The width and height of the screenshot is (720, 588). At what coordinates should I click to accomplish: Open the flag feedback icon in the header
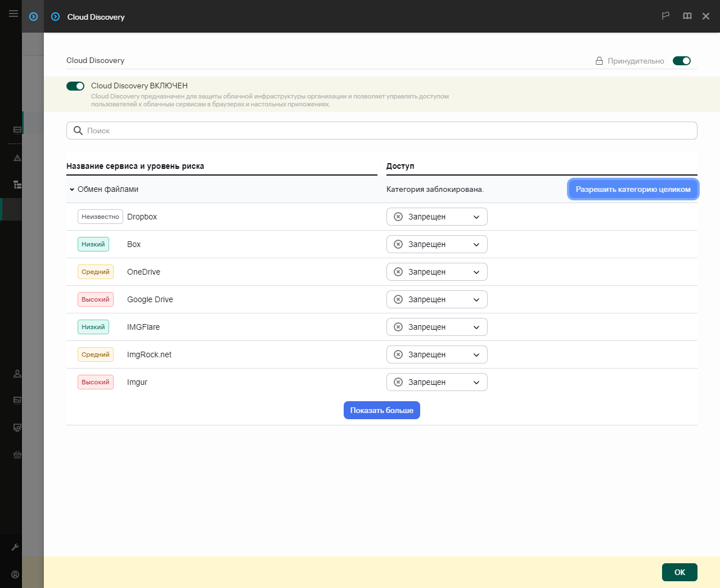click(665, 16)
